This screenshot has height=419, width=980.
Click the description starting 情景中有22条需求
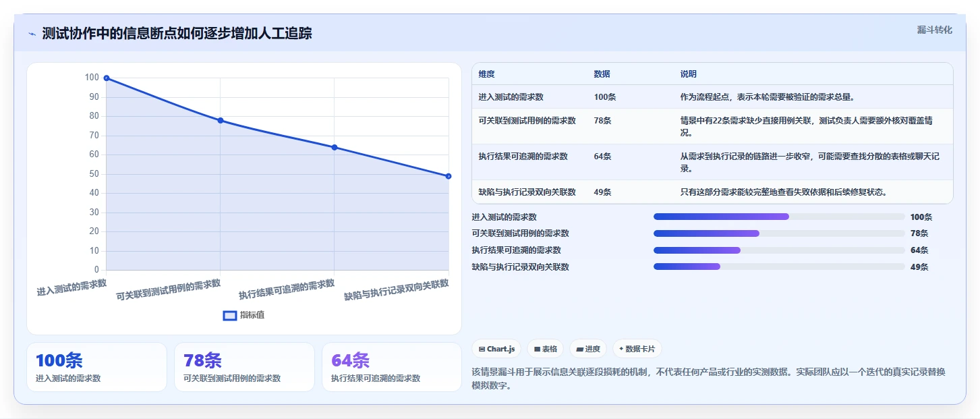coord(807,126)
